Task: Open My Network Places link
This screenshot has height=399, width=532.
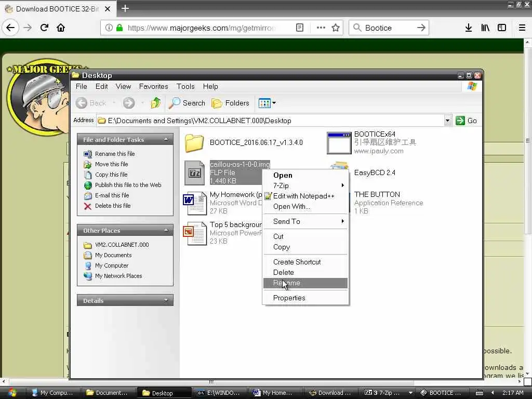Action: (118, 276)
